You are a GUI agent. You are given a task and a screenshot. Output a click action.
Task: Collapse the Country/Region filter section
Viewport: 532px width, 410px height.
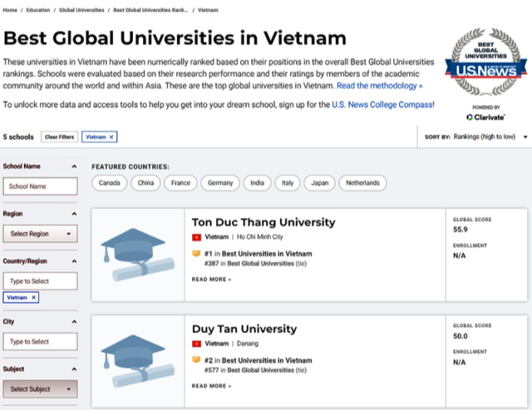pyautogui.click(x=74, y=262)
